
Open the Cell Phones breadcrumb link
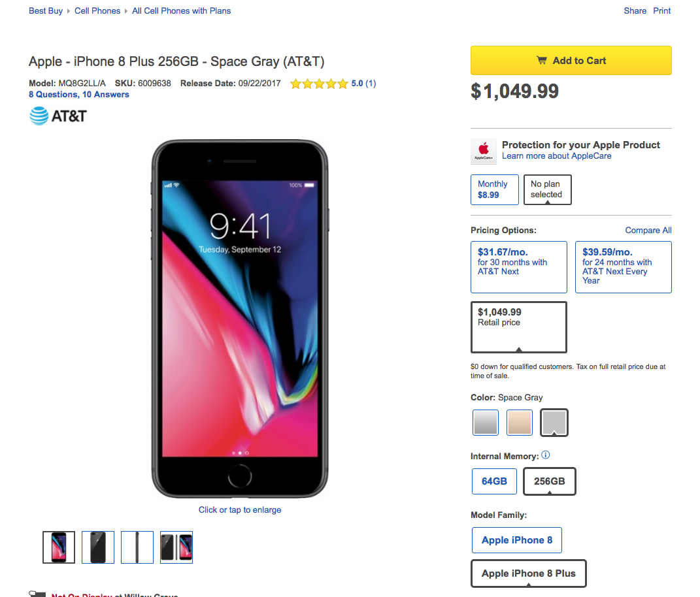coord(97,10)
